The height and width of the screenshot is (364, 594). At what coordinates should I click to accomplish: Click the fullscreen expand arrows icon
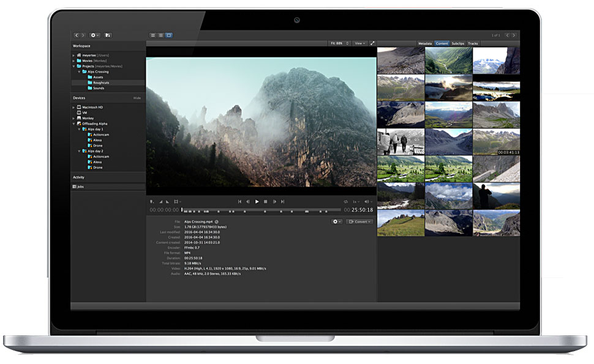(x=372, y=43)
